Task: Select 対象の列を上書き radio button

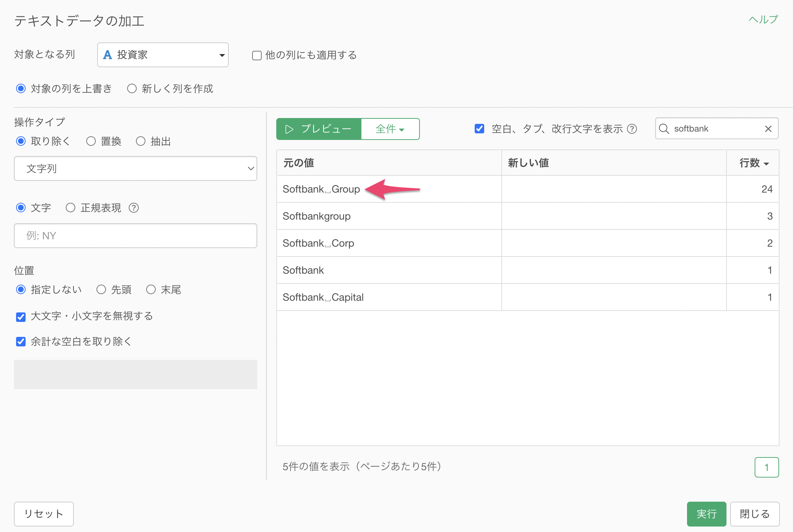Action: 21,88
